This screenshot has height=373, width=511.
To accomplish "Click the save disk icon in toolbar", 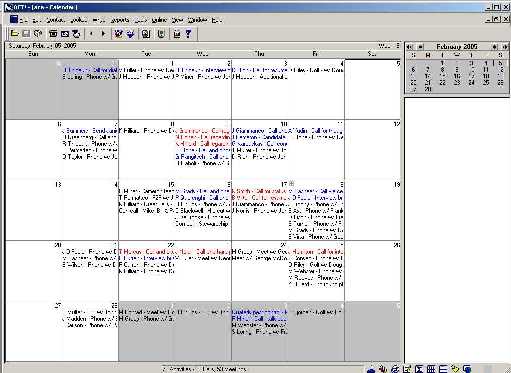I will tap(26, 33).
